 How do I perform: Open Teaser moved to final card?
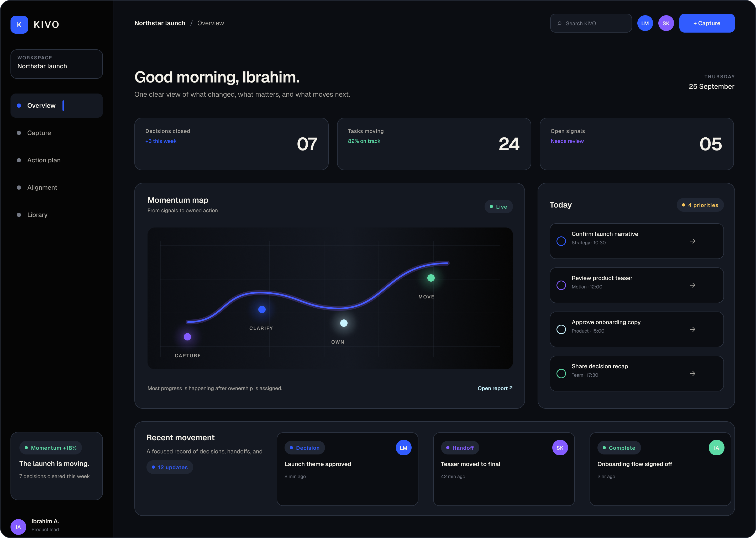point(504,469)
